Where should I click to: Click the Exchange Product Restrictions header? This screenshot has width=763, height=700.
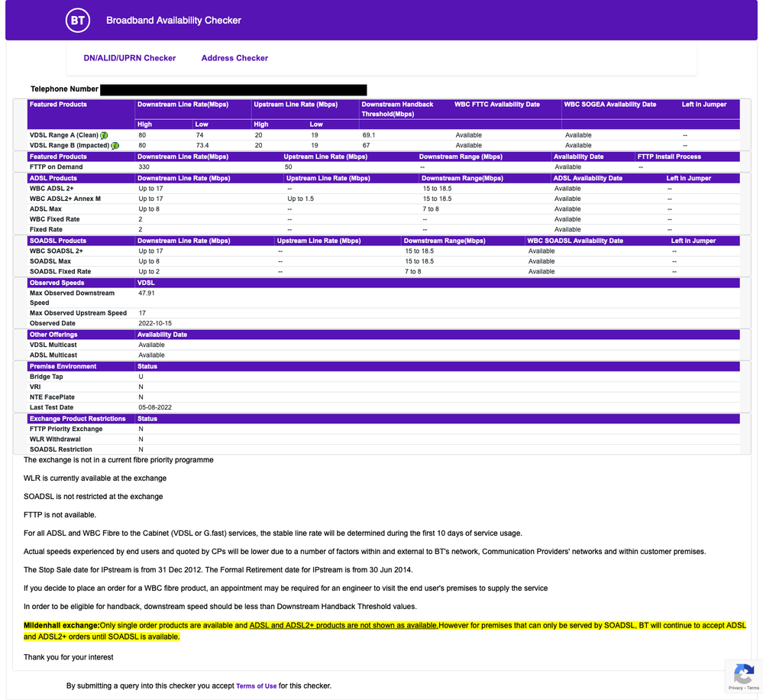point(77,419)
